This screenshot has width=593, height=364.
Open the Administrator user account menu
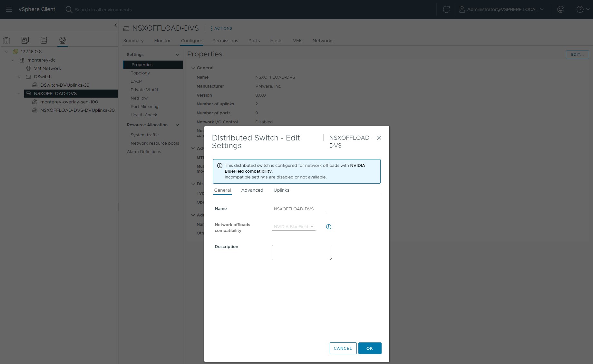[x=501, y=10]
